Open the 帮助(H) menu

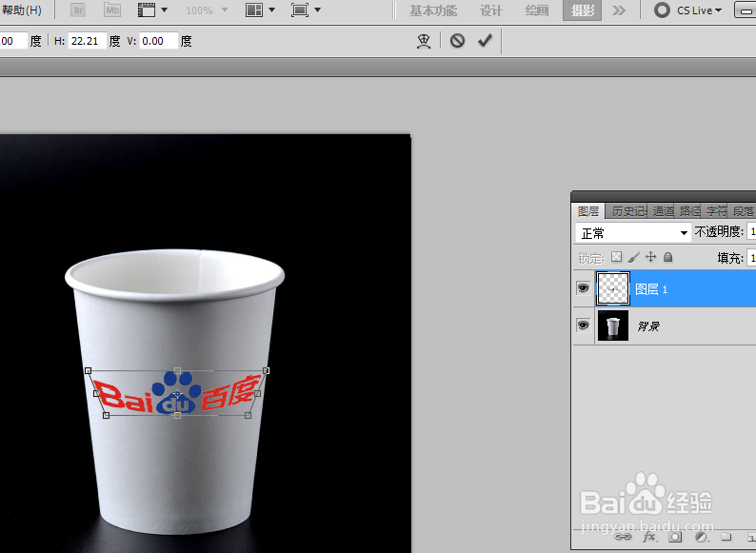pyautogui.click(x=21, y=10)
